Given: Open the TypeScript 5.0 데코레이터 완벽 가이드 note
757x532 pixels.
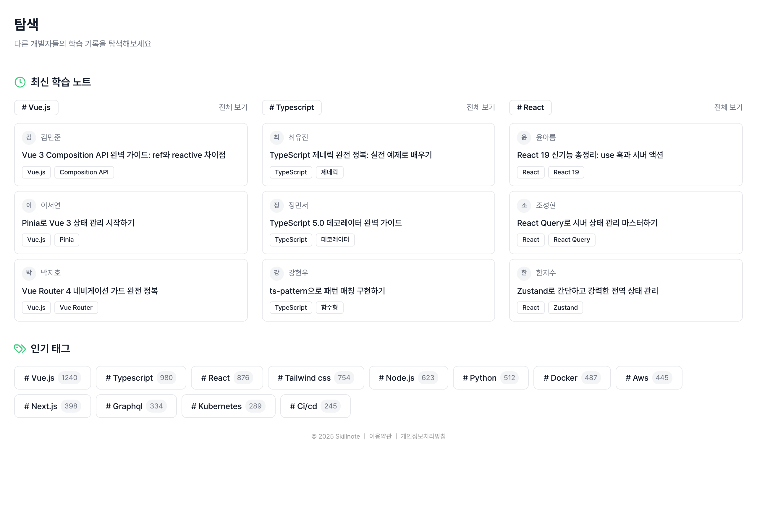Looking at the screenshot, I should point(335,223).
